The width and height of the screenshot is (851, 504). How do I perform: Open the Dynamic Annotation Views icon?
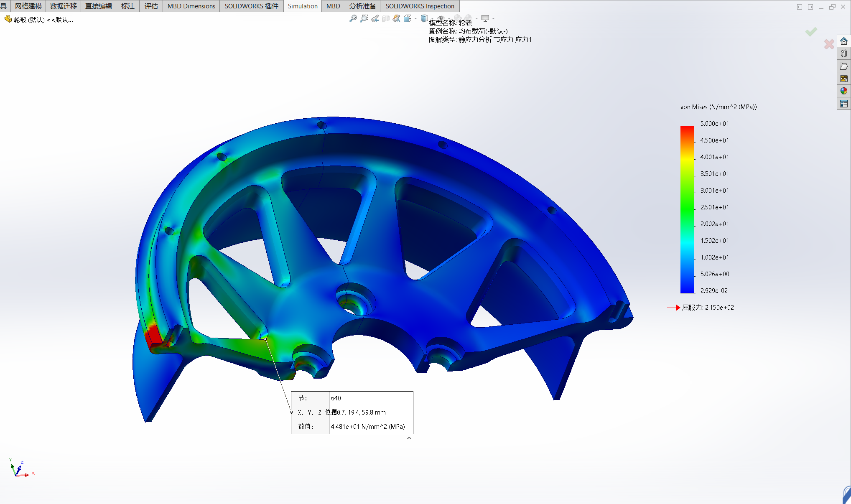tap(396, 18)
